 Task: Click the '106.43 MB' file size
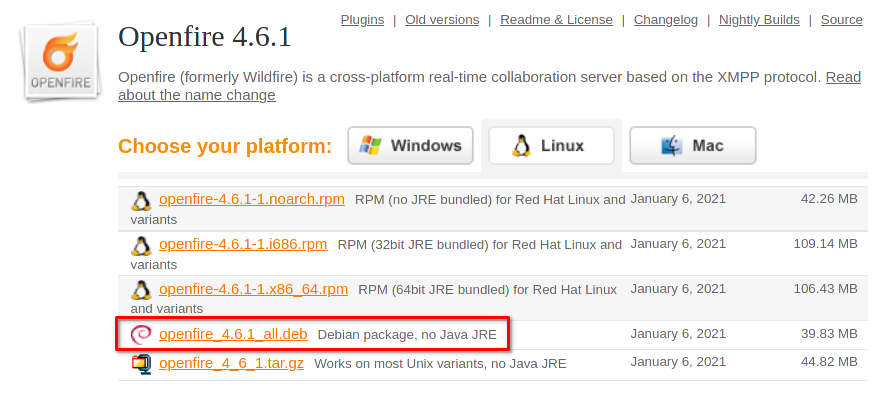tap(825, 288)
